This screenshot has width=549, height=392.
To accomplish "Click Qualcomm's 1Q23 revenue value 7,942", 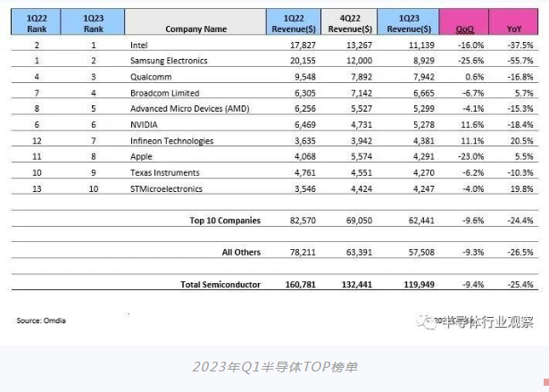I will pyautogui.click(x=424, y=77).
